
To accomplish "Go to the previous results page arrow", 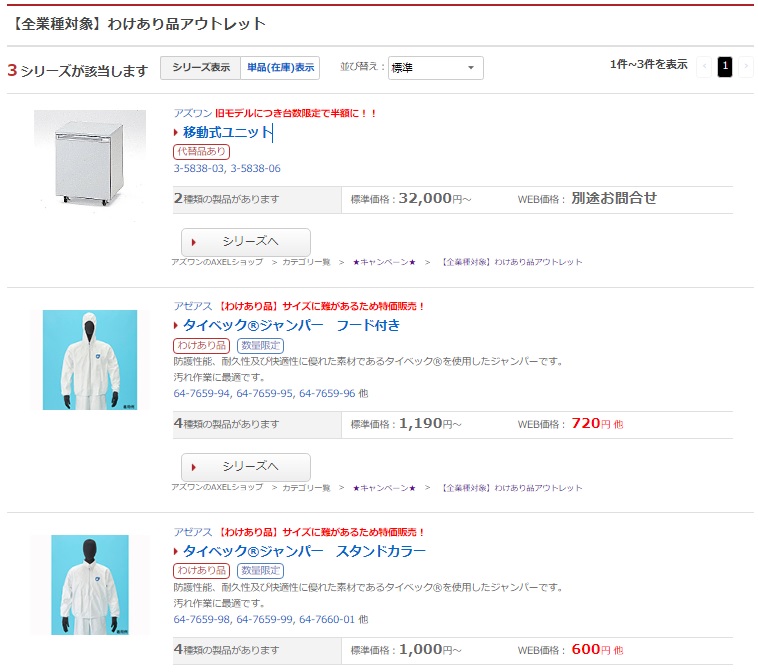I will point(704,67).
